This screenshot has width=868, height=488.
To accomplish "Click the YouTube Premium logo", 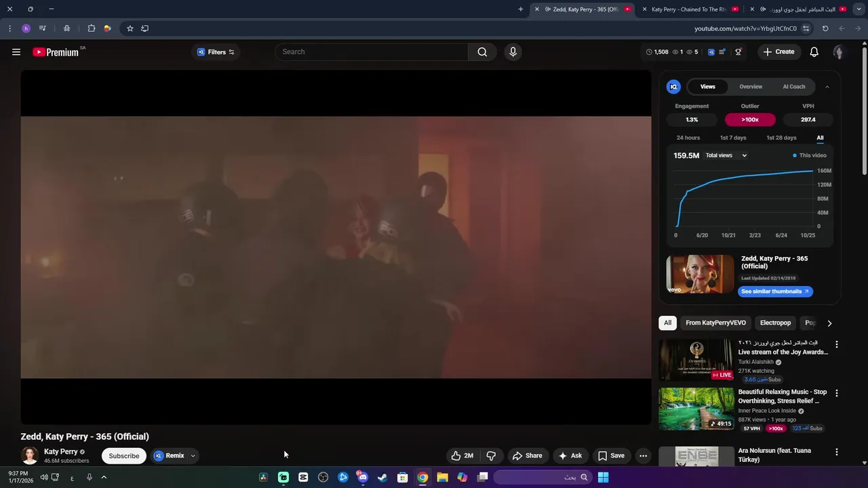I will pos(56,52).
